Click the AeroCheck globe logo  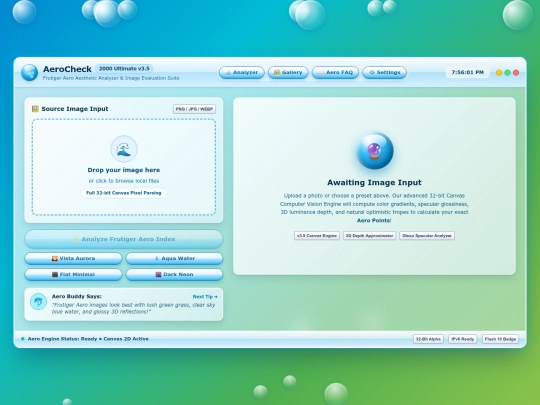pyautogui.click(x=29, y=72)
